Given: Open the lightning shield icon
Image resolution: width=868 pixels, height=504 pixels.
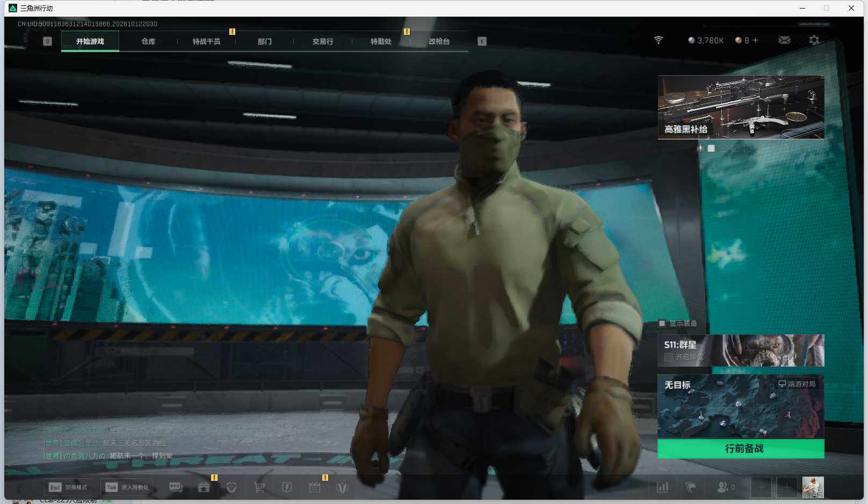Looking at the screenshot, I should [x=287, y=487].
